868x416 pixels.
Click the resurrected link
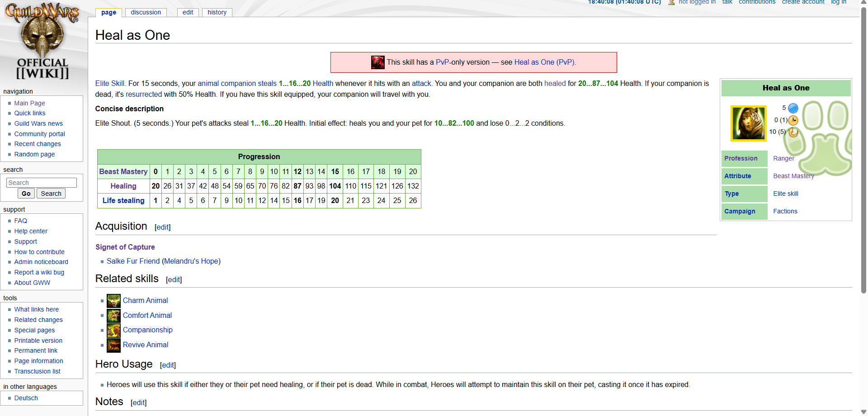144,95
